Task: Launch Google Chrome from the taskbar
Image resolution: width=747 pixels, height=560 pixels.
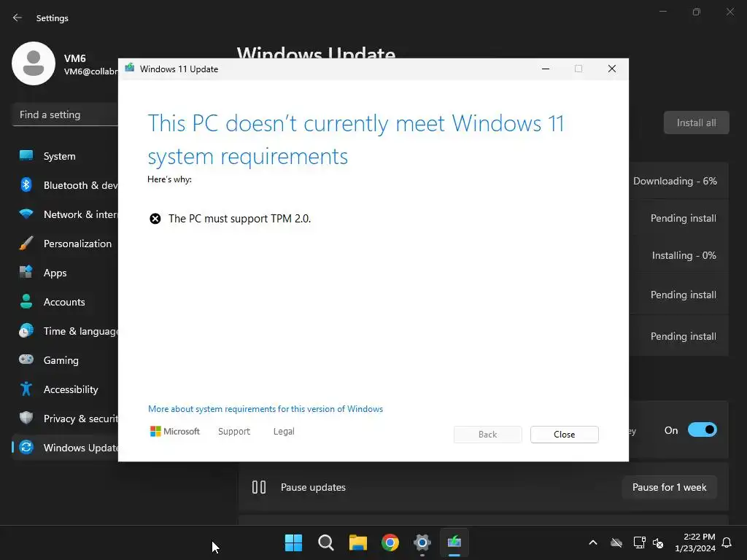Action: tap(390, 542)
